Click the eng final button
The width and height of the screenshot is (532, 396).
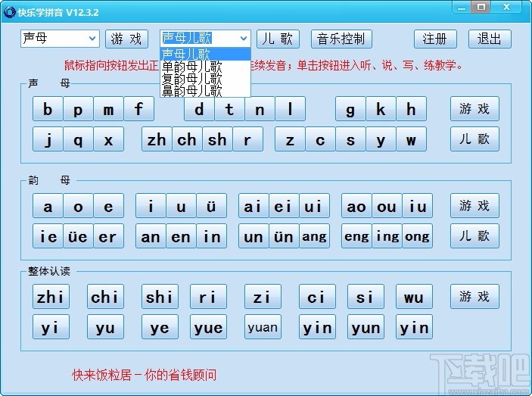click(356, 235)
